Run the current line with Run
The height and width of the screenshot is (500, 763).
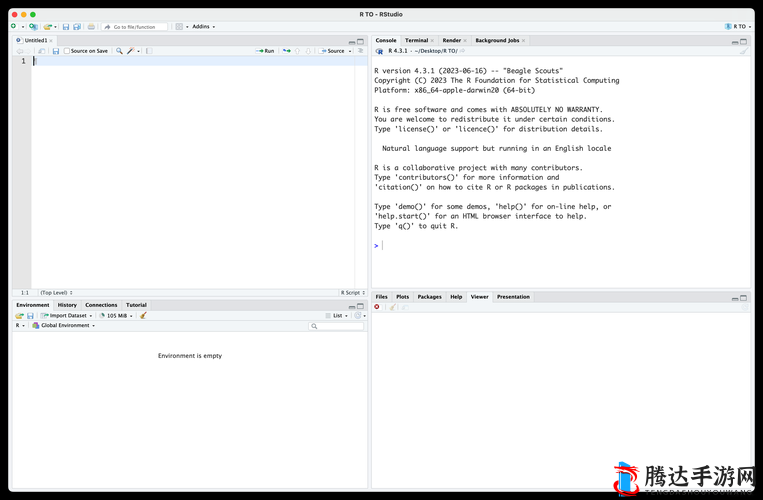pos(265,51)
